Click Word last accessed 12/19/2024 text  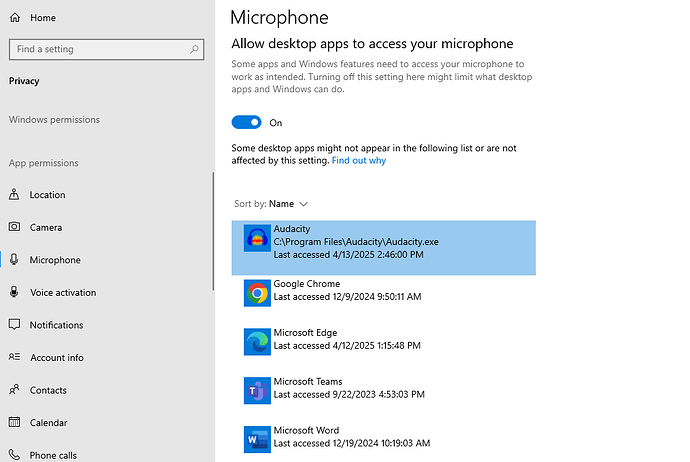click(352, 443)
